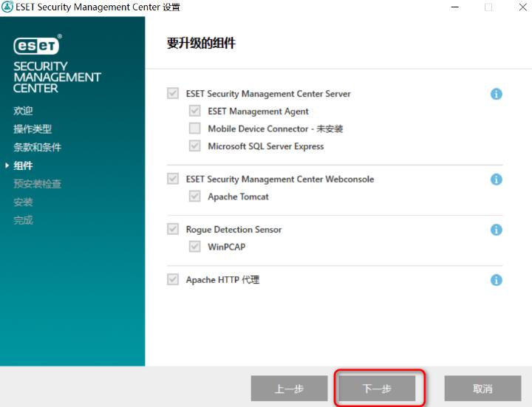Toggle ESET Management Agent checkbox
The width and height of the screenshot is (532, 407).
[195, 111]
